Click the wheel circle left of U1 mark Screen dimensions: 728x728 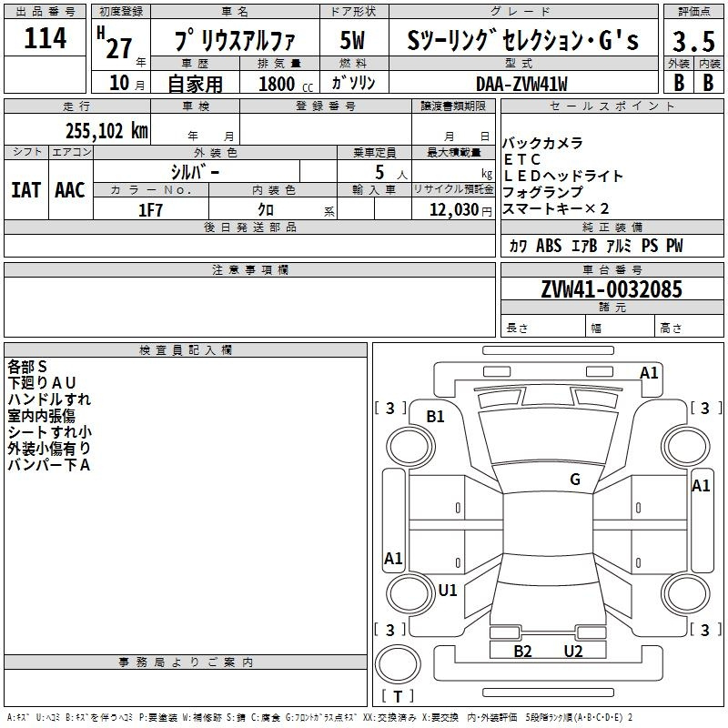pyautogui.click(x=410, y=593)
